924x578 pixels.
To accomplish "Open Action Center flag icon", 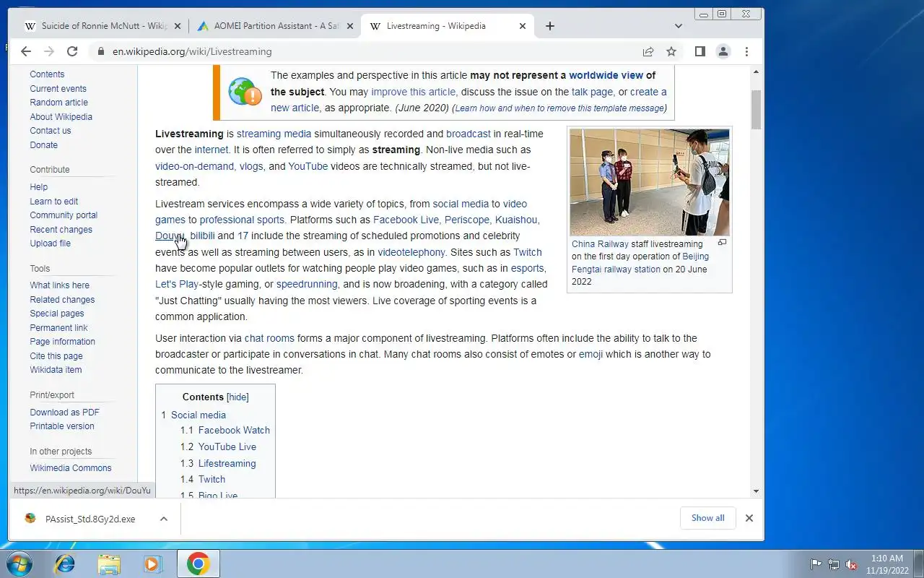I will (816, 564).
